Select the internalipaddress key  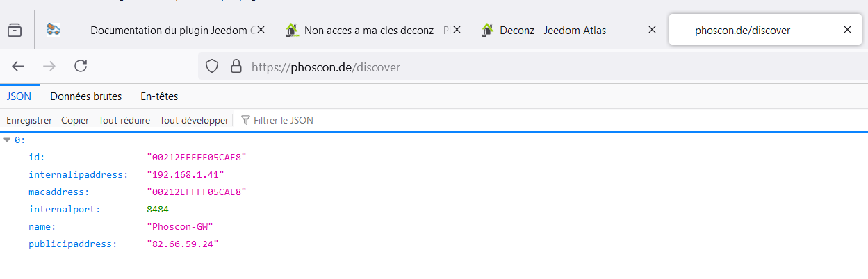pos(78,174)
